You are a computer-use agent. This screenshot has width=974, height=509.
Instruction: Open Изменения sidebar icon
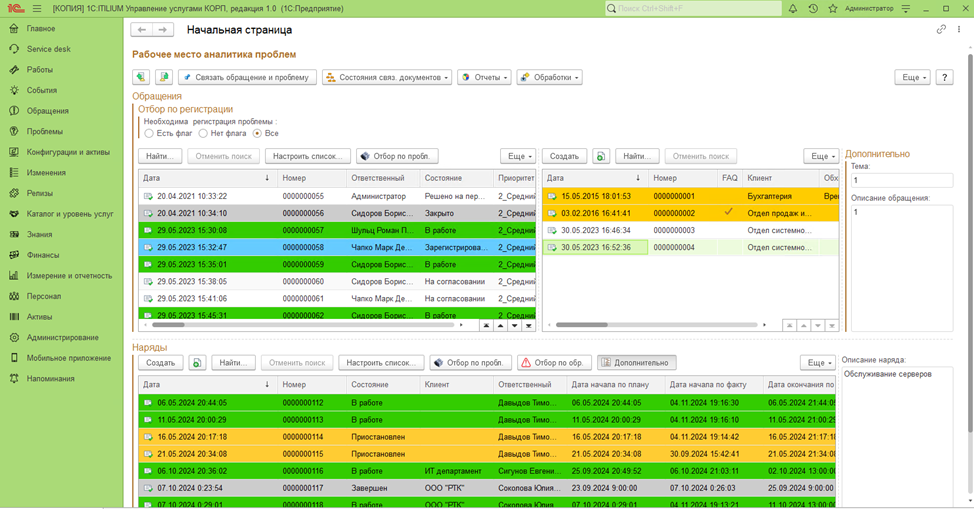pyautogui.click(x=14, y=172)
